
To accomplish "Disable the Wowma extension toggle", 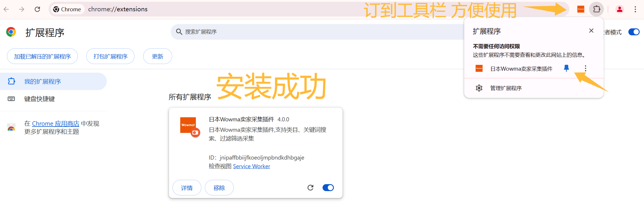I will [x=328, y=188].
